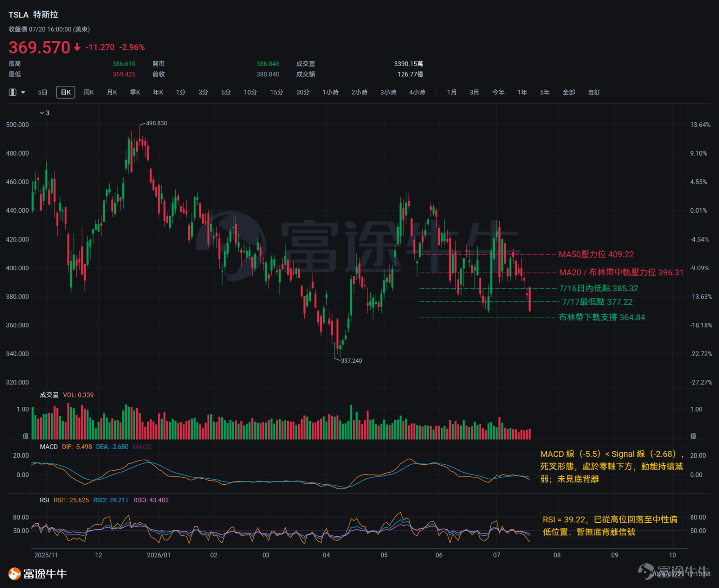The image size is (719, 588).
Task: Collapse the indicator count chevron '3'
Action: point(44,113)
